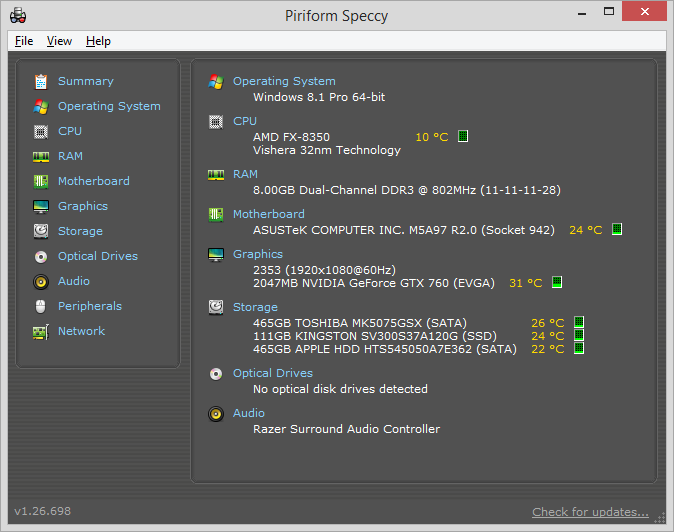The width and height of the screenshot is (674, 532).
Task: Click the Audio heading link in summary
Action: pos(249,413)
